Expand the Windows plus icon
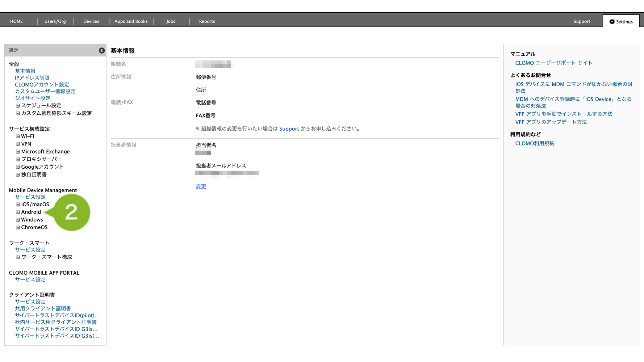The height and width of the screenshot is (362, 644). click(18, 220)
